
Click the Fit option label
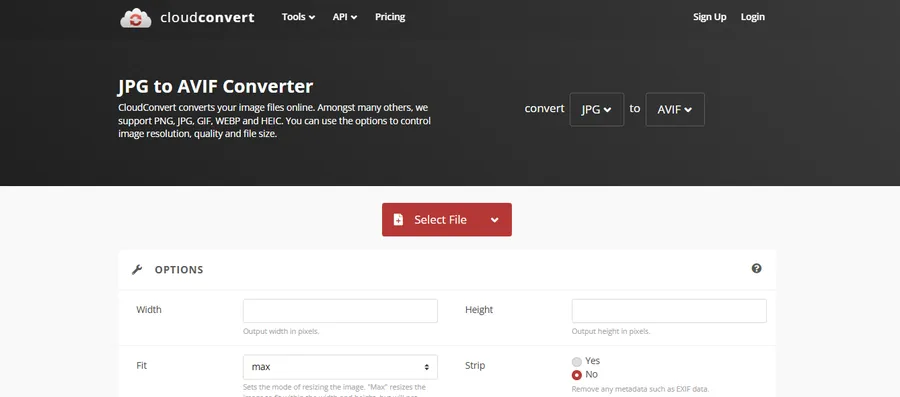141,365
